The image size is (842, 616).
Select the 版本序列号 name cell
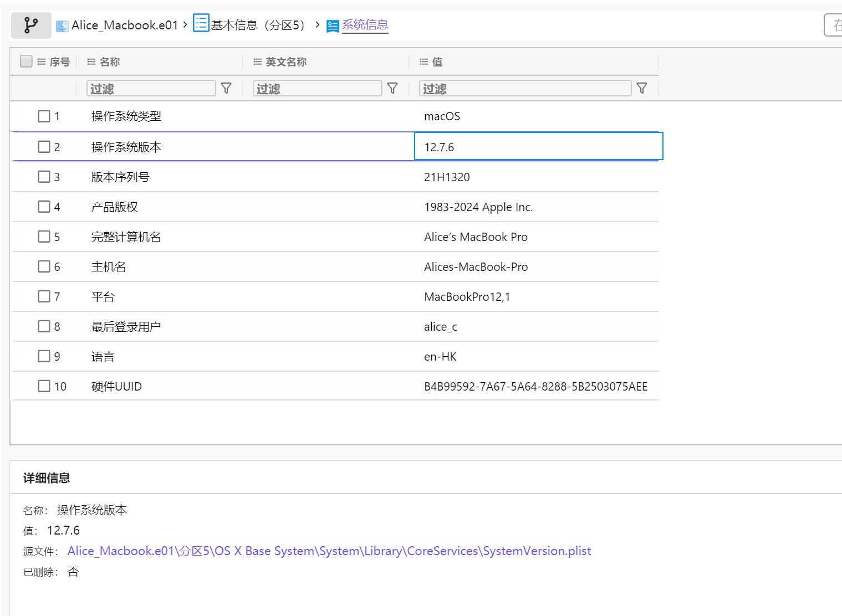[120, 177]
